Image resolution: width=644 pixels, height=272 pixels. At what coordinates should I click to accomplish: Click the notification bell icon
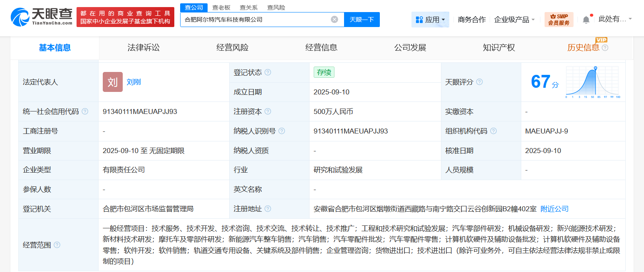[x=587, y=18]
